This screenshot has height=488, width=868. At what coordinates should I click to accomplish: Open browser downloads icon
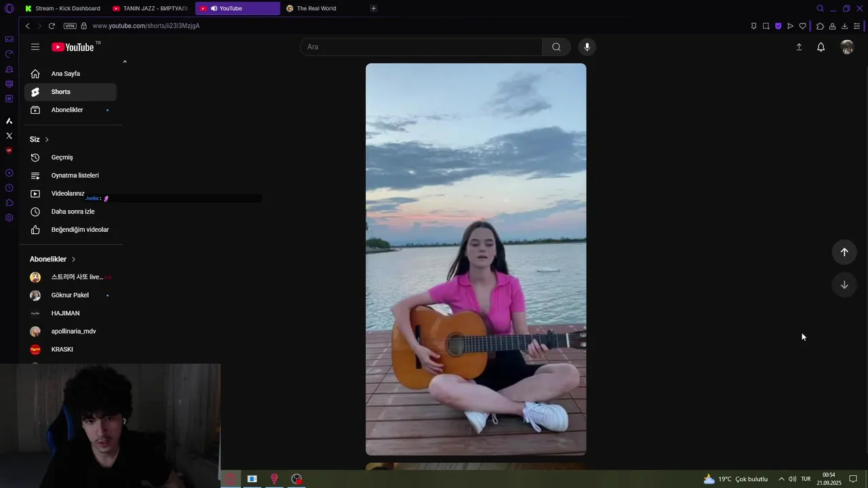(x=844, y=26)
